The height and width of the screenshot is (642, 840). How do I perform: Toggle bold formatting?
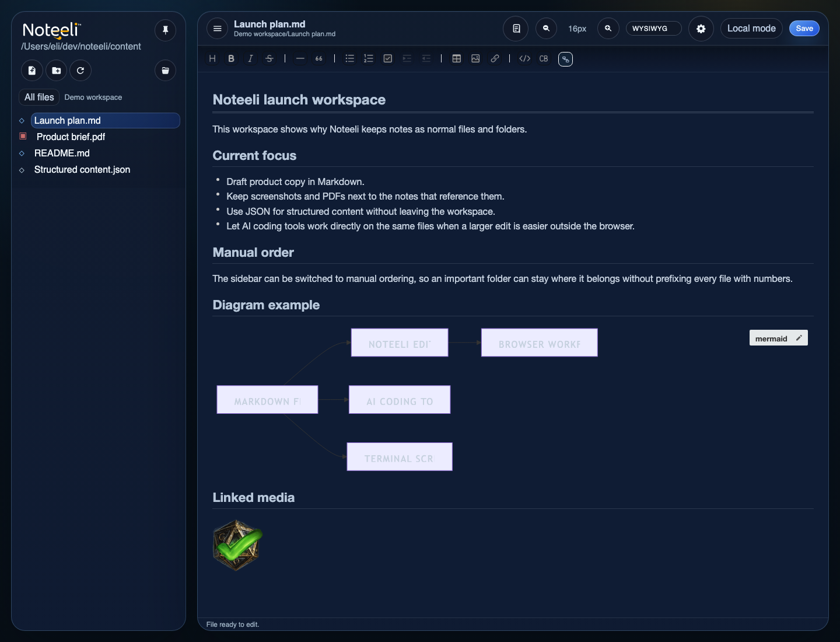click(x=231, y=58)
